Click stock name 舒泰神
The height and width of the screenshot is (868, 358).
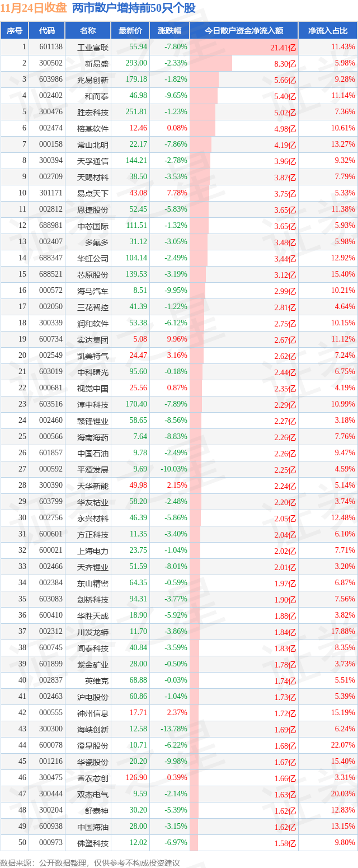pos(97,810)
